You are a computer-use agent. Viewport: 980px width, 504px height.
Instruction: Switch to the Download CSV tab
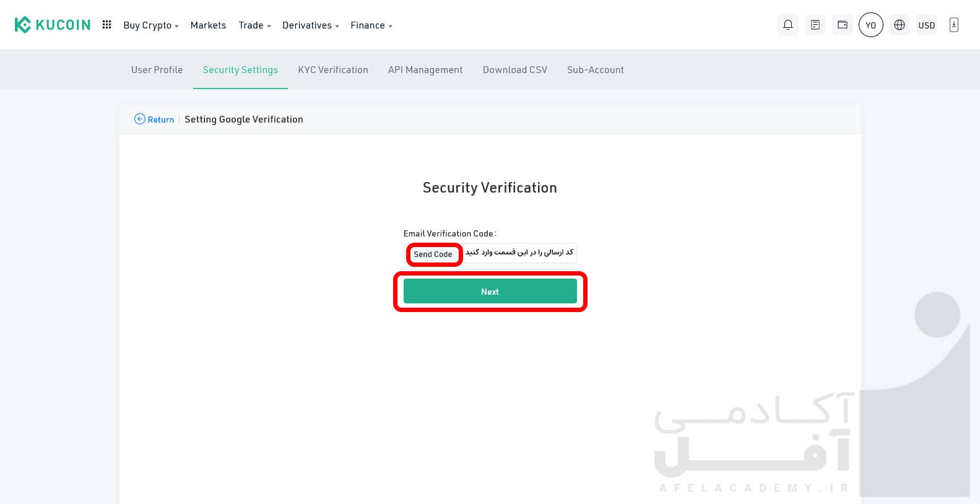tap(515, 70)
